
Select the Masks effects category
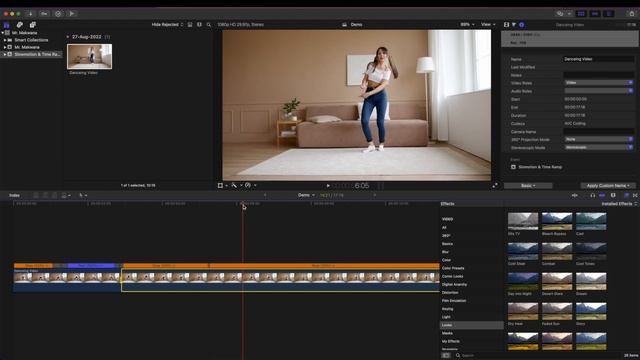447,333
